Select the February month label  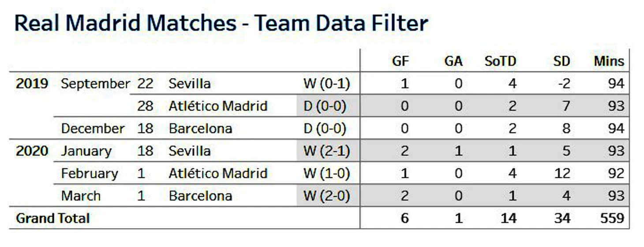point(90,173)
